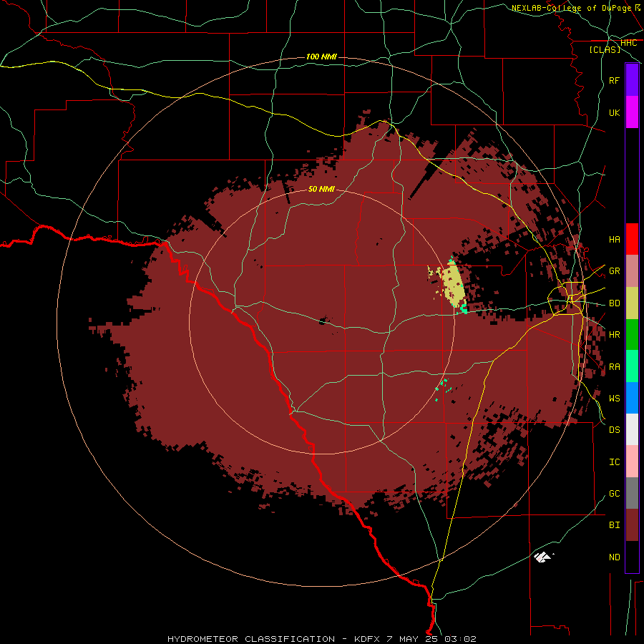The width and height of the screenshot is (644, 644).
Task: Click the GR pink-brown legend swatch
Action: tap(632, 271)
